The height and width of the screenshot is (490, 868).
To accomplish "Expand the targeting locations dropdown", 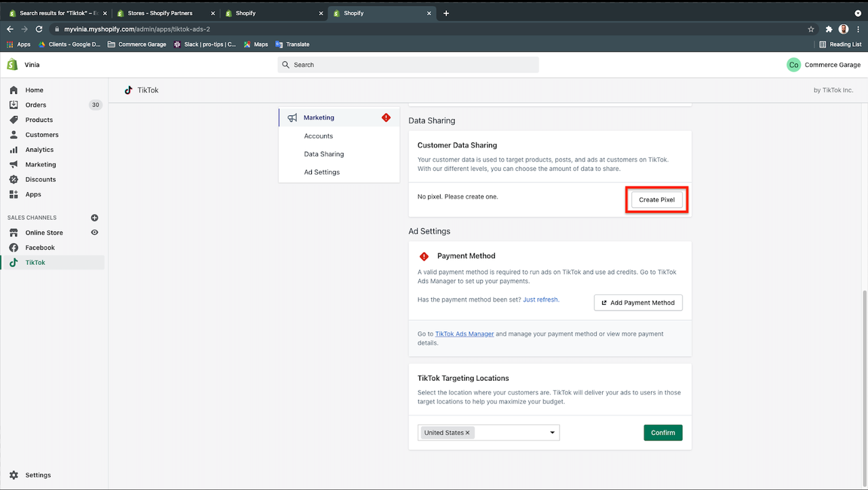I will tap(552, 432).
